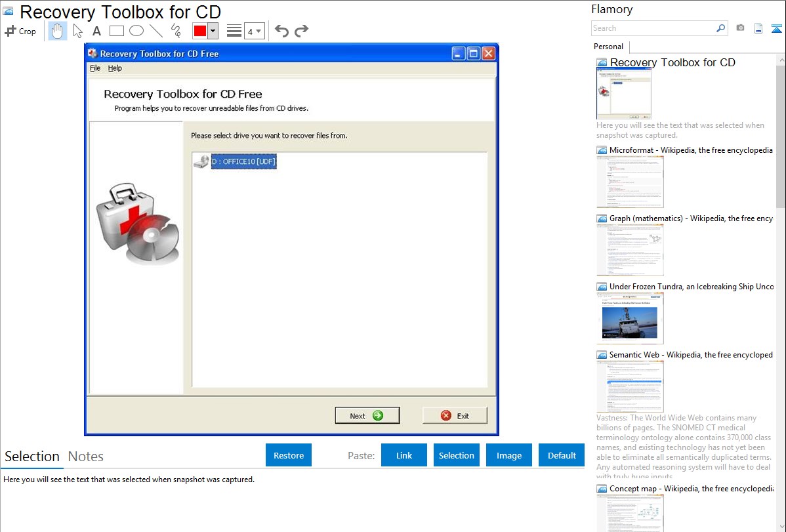Open the color dropdown arrow

(x=213, y=31)
